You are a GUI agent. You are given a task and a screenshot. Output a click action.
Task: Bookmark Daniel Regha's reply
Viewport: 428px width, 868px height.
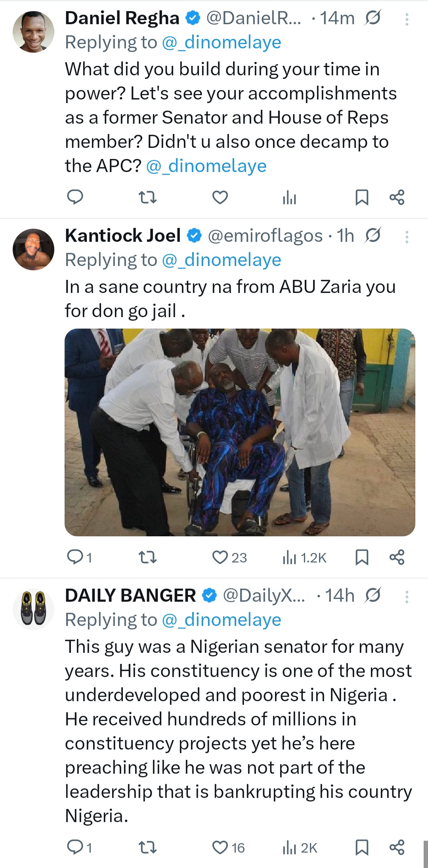pos(363,197)
